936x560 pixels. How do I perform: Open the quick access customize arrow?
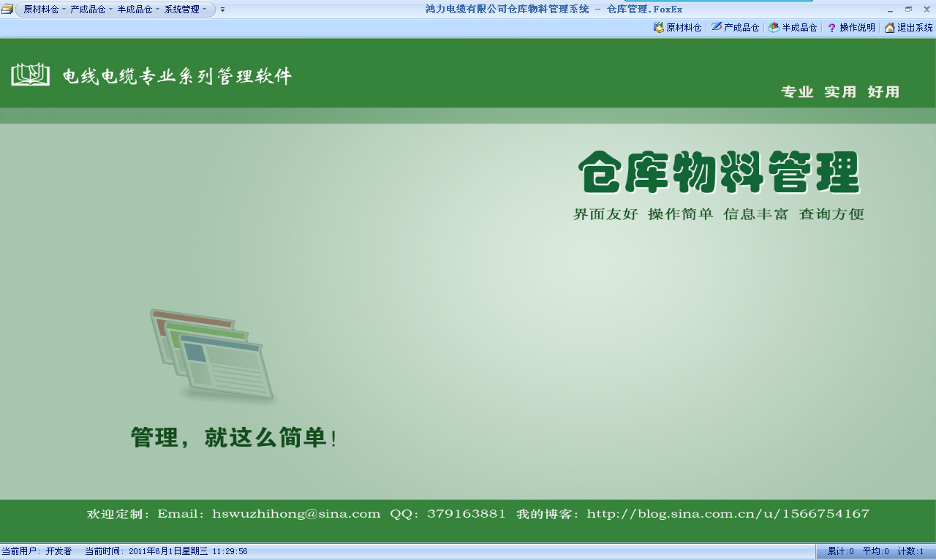pos(222,10)
